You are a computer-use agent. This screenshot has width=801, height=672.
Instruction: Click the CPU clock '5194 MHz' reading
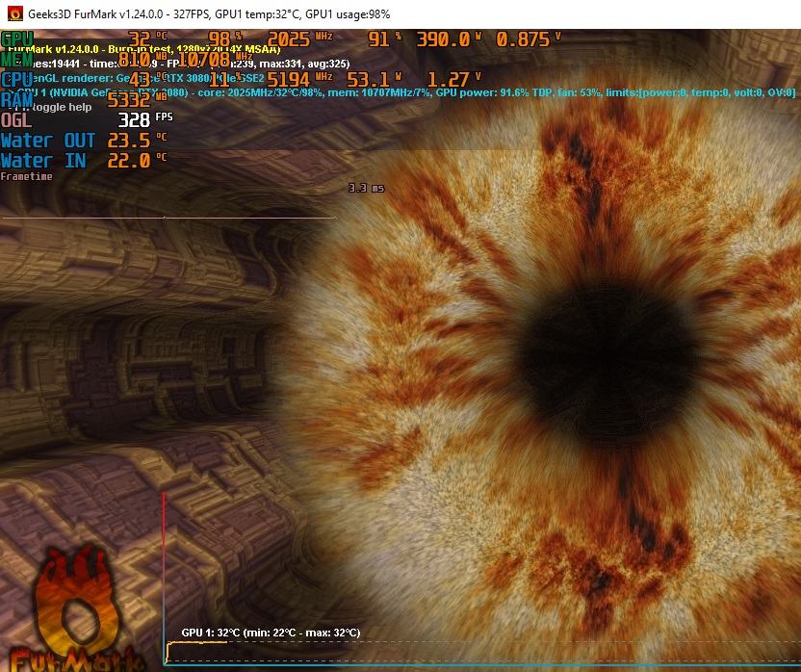299,79
